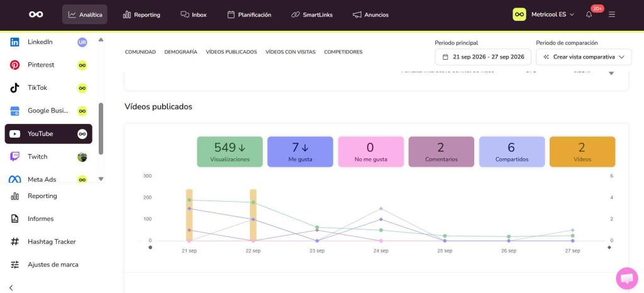Click the Pinterest account badge

click(x=82, y=65)
